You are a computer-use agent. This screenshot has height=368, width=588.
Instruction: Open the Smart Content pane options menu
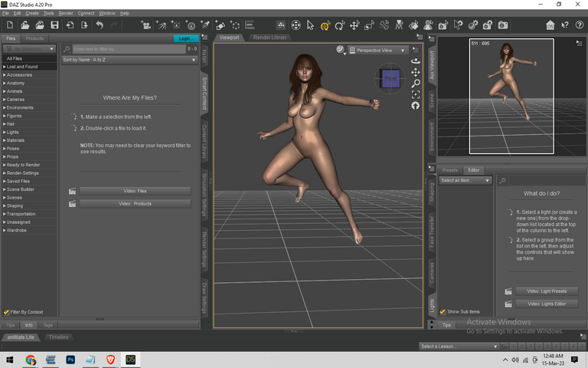click(204, 37)
